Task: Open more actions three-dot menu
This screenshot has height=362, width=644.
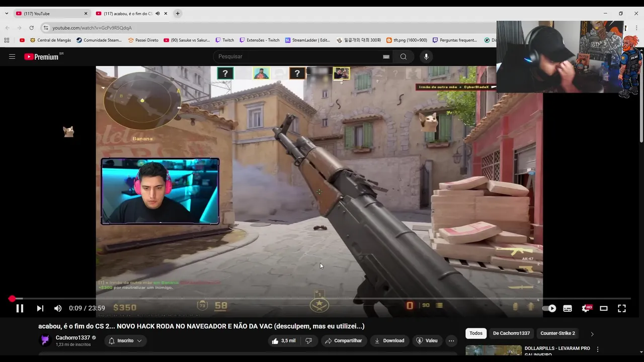Action: (x=451, y=340)
